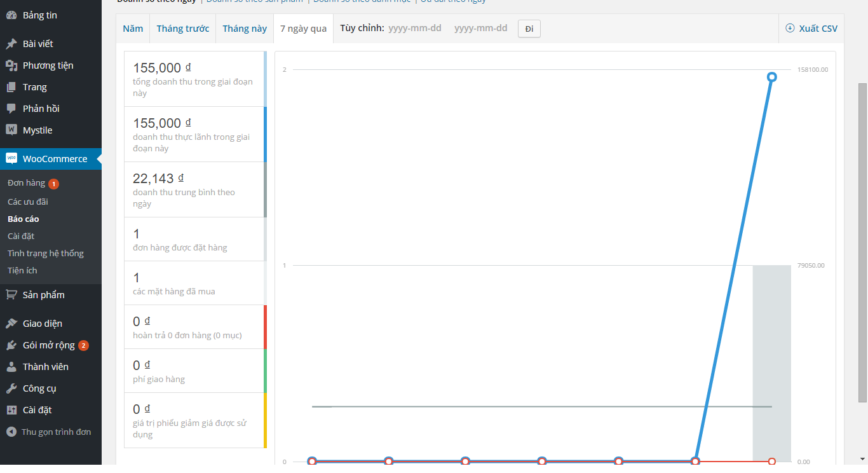Click the first yyyy-mm-dd date field
The image size is (868, 473).
[415, 29]
